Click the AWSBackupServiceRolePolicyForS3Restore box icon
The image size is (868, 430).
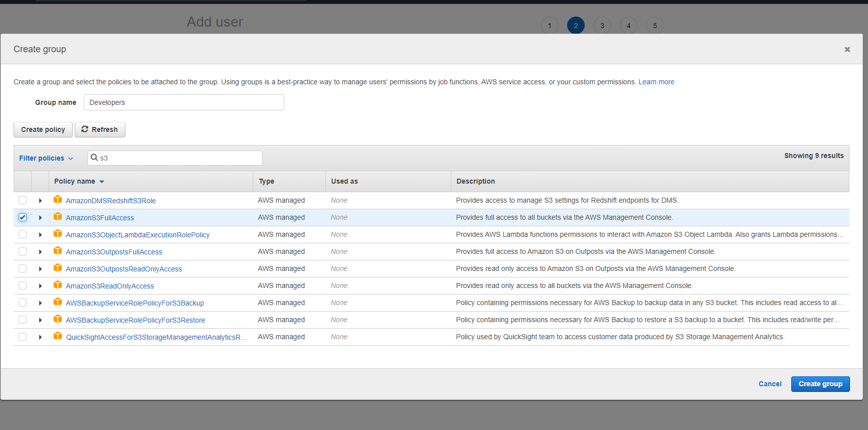[58, 319]
